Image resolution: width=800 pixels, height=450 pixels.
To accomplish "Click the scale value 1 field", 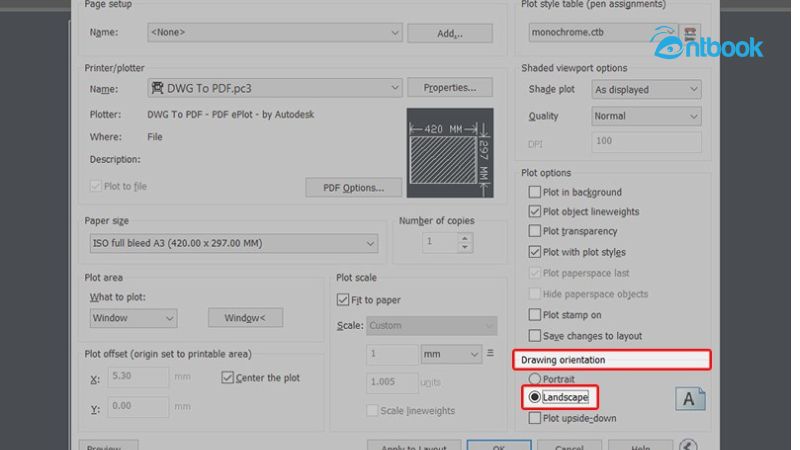I will 392,354.
